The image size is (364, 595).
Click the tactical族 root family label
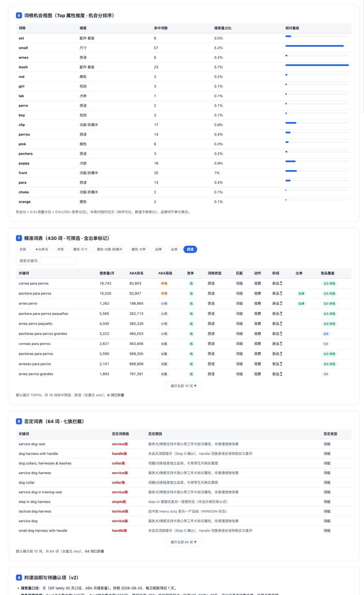point(120,511)
